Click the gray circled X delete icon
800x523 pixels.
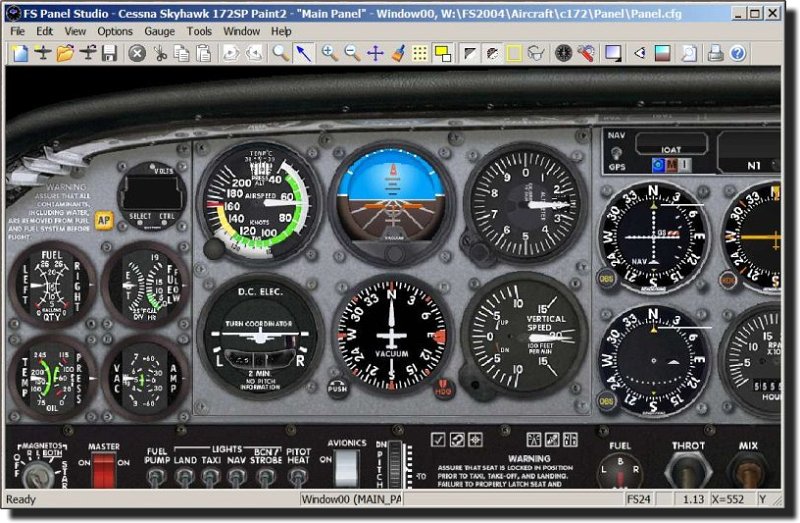pyautogui.click(x=137, y=53)
